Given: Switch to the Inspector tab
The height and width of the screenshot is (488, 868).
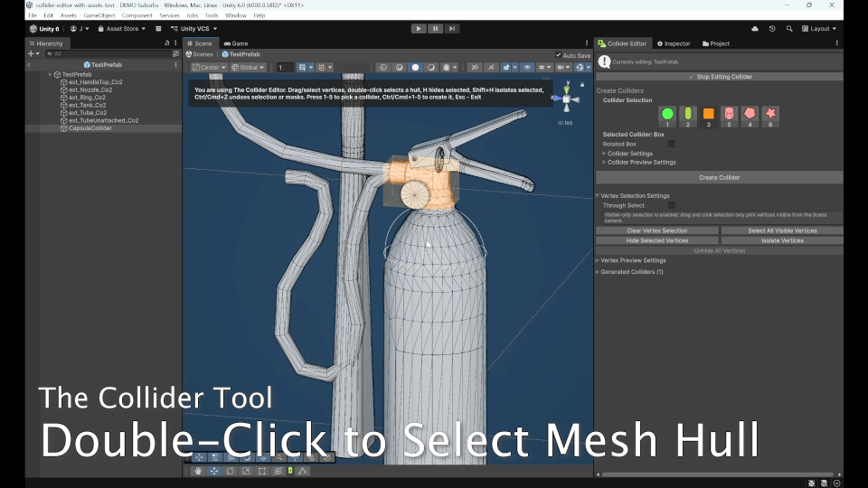Looking at the screenshot, I should tap(674, 43).
